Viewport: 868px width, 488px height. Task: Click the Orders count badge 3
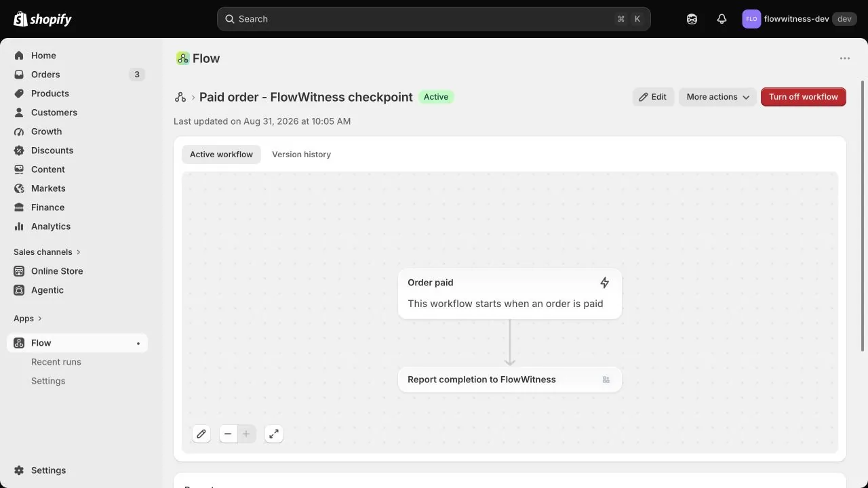137,75
